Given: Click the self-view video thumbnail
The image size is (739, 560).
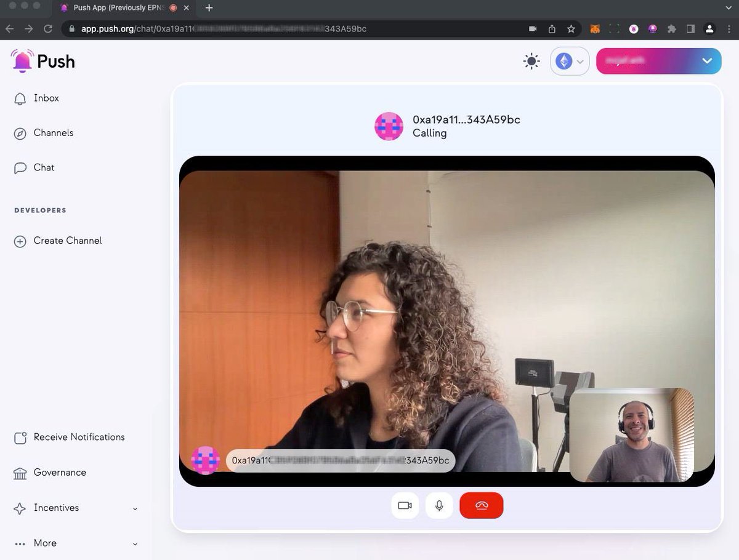Looking at the screenshot, I should click(x=632, y=435).
